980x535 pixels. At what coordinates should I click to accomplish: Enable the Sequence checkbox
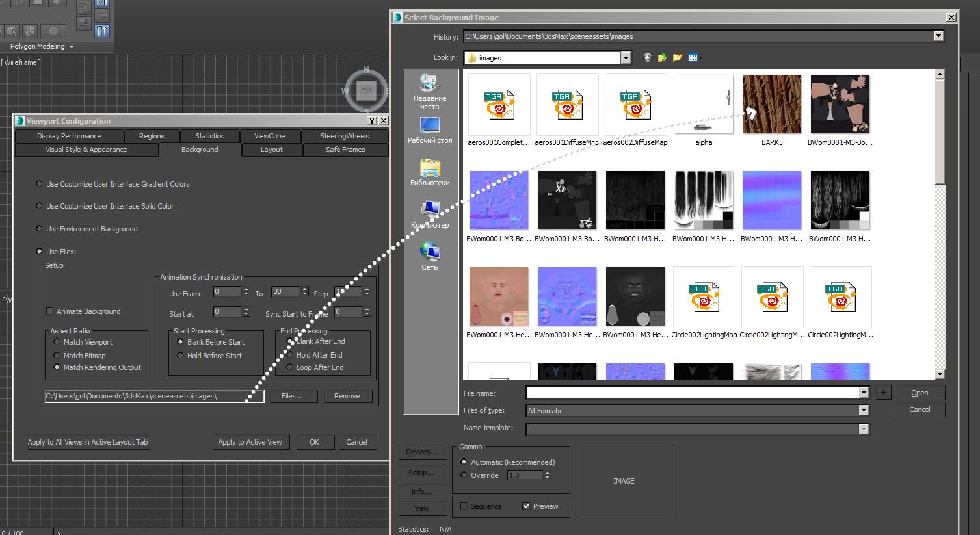(x=464, y=506)
